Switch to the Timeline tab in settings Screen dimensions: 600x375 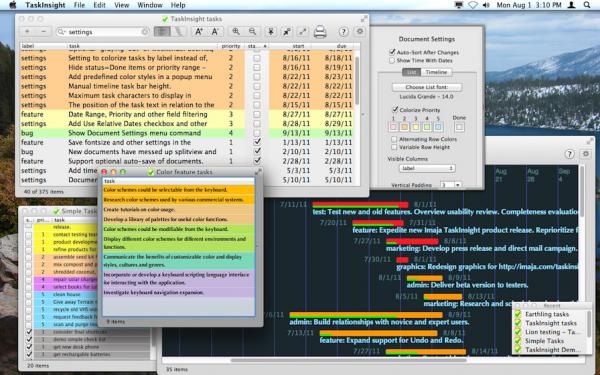[436, 72]
